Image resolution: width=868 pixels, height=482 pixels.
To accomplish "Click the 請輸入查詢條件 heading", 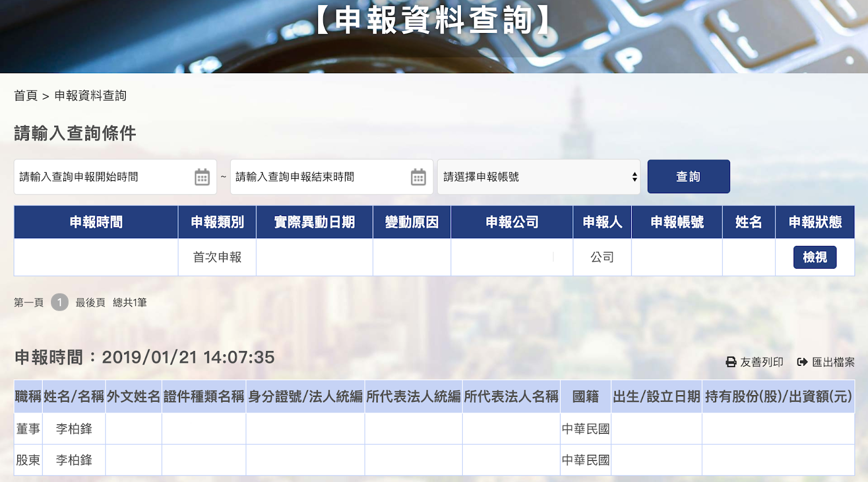I will click(75, 133).
